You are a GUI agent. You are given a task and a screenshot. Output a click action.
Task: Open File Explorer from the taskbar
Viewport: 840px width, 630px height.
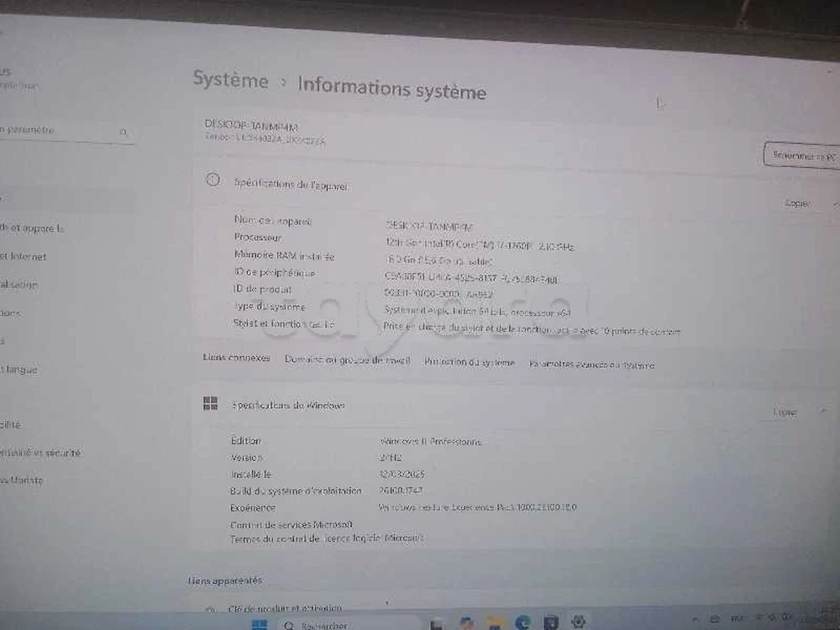(495, 623)
